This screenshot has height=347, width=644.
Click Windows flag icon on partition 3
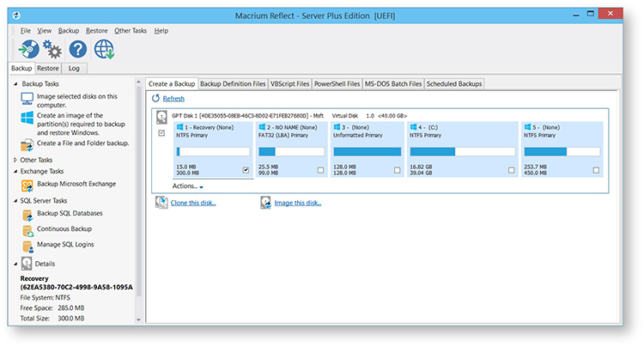point(337,127)
